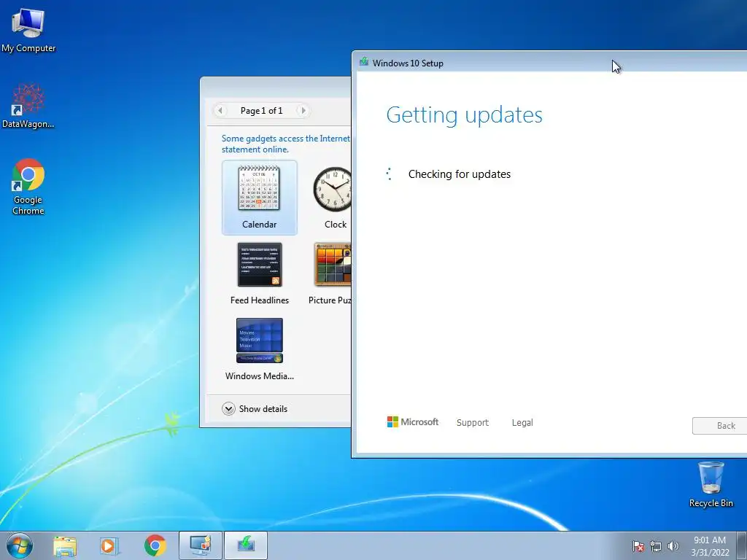
Task: Open Chrome from the taskbar
Action: click(x=155, y=545)
